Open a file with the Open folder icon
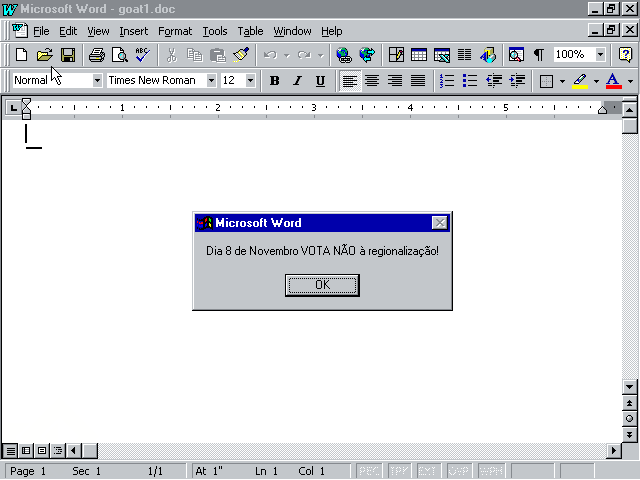 (44, 55)
